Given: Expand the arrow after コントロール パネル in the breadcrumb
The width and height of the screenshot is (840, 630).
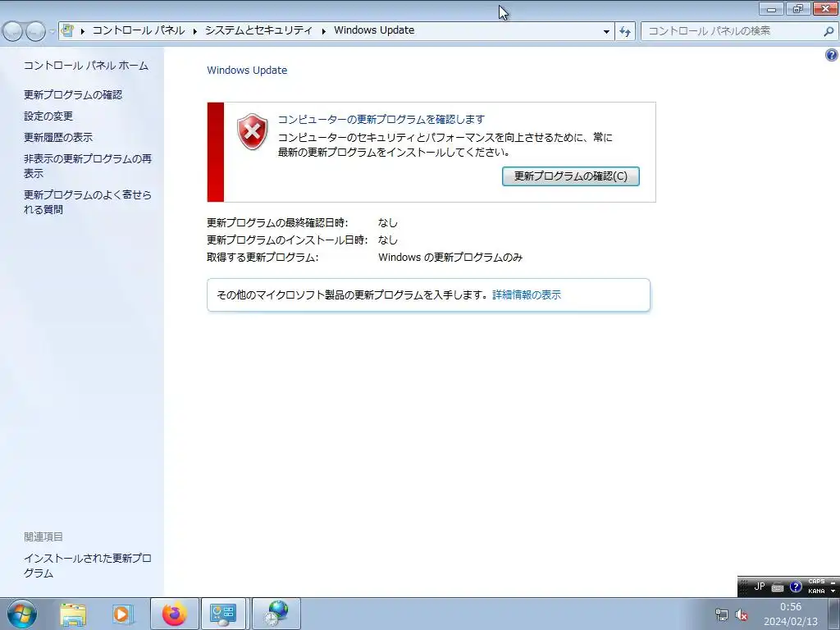Looking at the screenshot, I should coord(195,31).
